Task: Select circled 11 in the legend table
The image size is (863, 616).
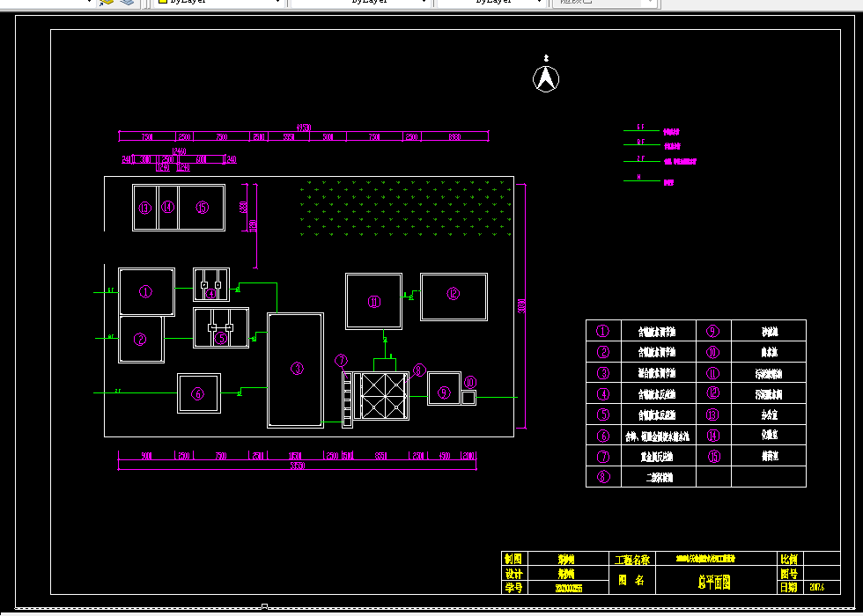Action: pos(712,373)
